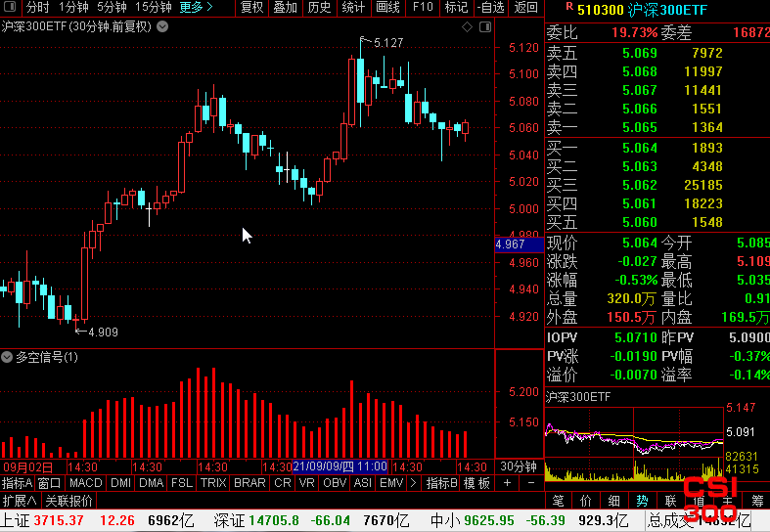Image resolution: width=770 pixels, height=532 pixels.
Task: Click the 现价 current price 5.064
Action: 639,243
